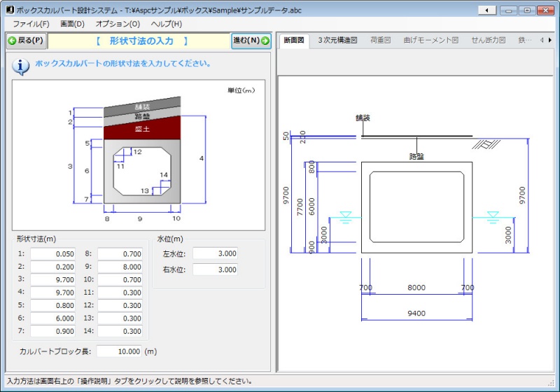This screenshot has height=392, width=560.
Task: Click dimension 9 input field (8.000)
Action: coord(120,267)
